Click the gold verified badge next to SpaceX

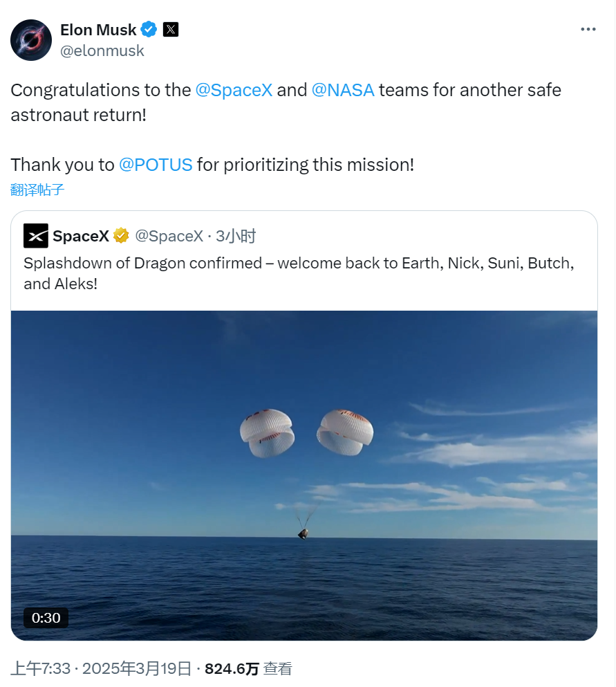[121, 236]
